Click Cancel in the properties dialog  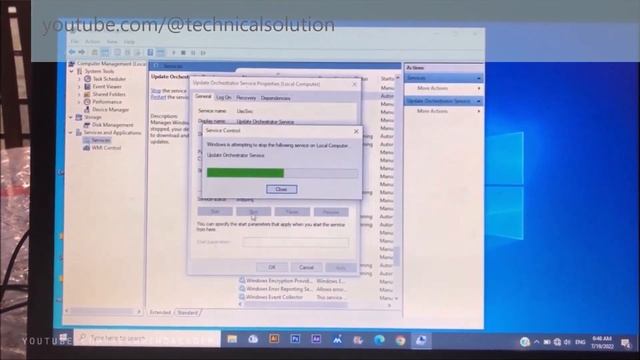[306, 267]
